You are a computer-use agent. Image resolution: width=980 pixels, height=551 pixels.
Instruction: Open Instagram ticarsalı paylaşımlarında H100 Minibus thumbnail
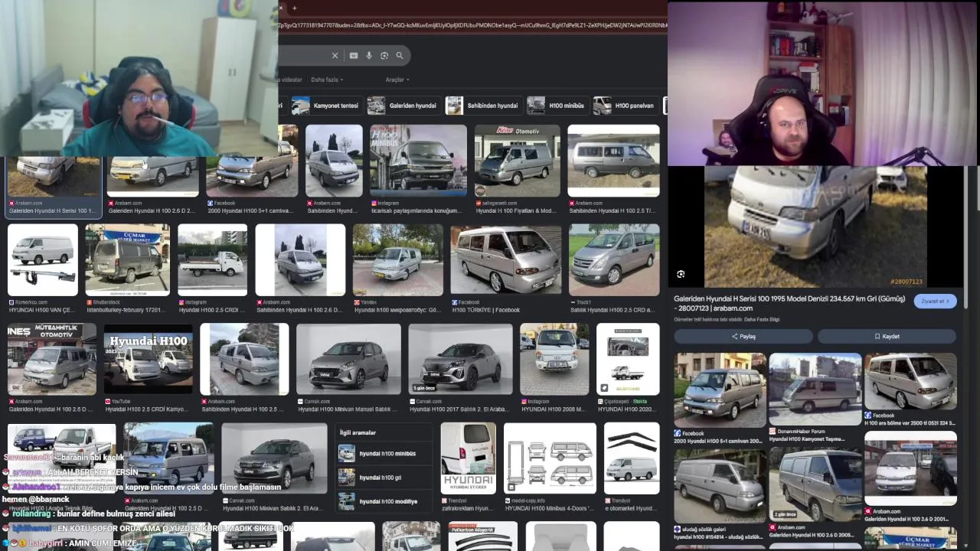418,161
